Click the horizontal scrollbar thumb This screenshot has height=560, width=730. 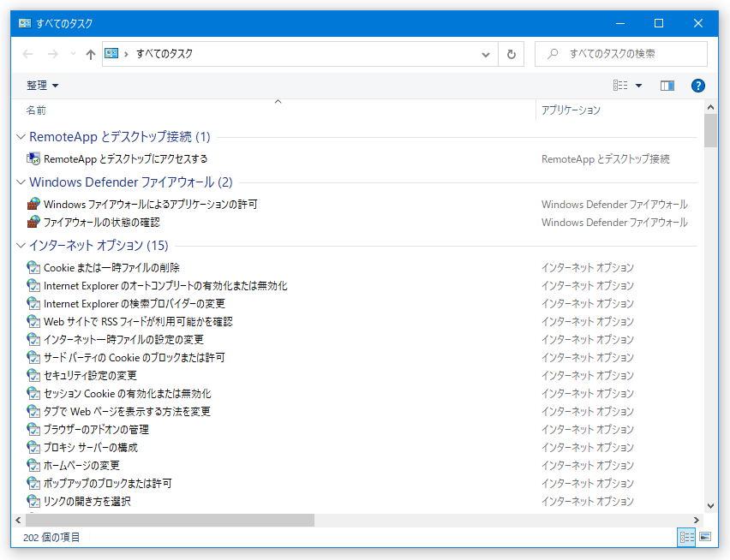[170, 520]
